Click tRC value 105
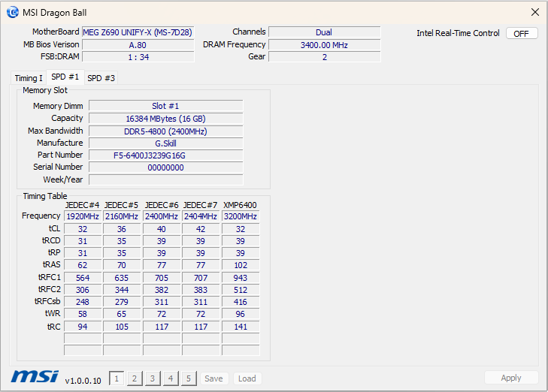Viewport: 548px width, 392px height. (122, 327)
